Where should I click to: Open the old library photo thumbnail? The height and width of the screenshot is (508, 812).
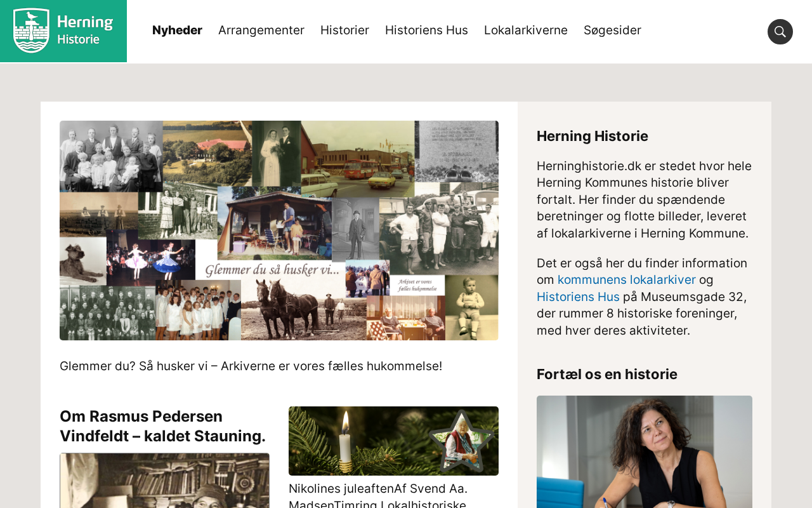(164, 480)
